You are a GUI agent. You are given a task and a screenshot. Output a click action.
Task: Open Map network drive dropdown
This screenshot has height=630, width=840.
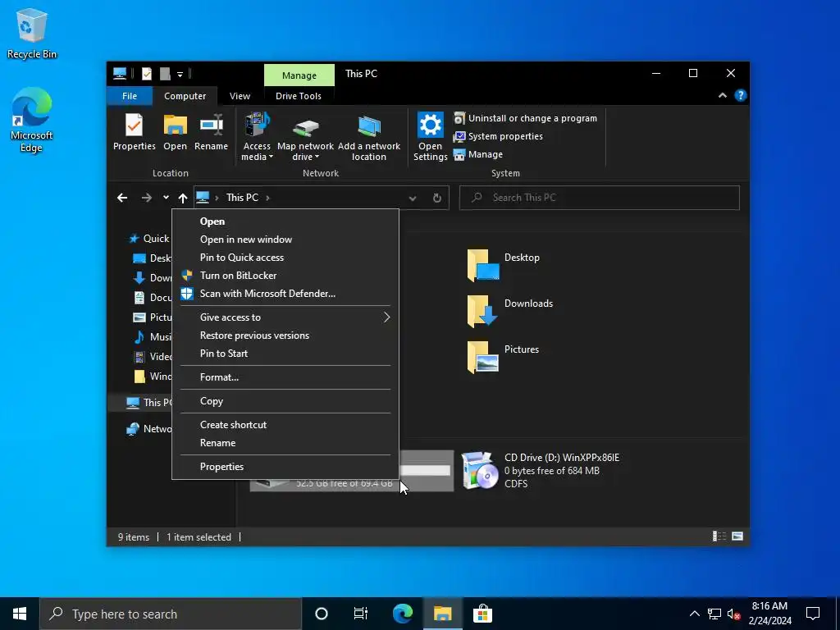click(305, 137)
